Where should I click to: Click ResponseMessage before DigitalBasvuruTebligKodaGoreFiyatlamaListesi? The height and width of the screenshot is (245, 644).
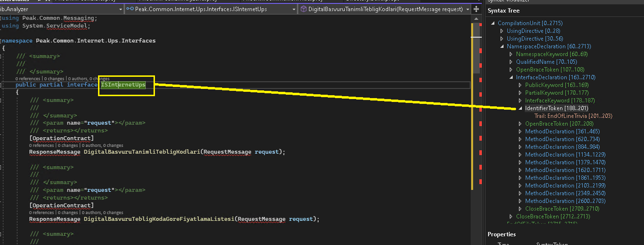[x=55, y=219]
